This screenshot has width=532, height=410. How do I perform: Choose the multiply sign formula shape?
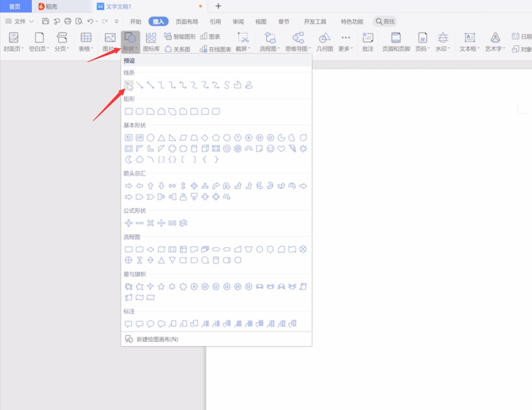(x=150, y=223)
